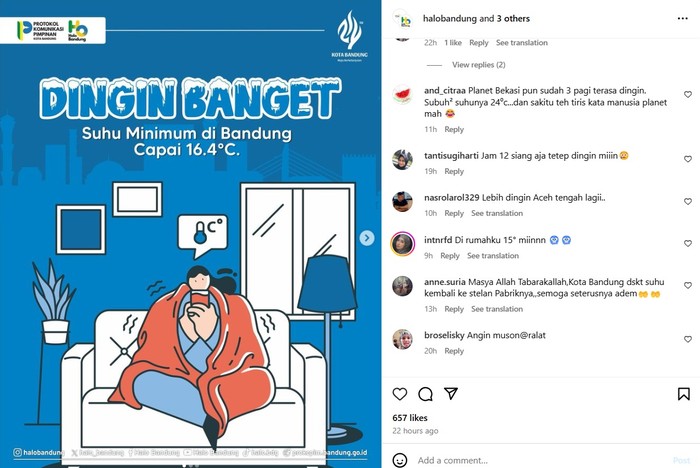The height and width of the screenshot is (468, 700).
Task: Go to next carousel image arrow
Action: (x=367, y=238)
